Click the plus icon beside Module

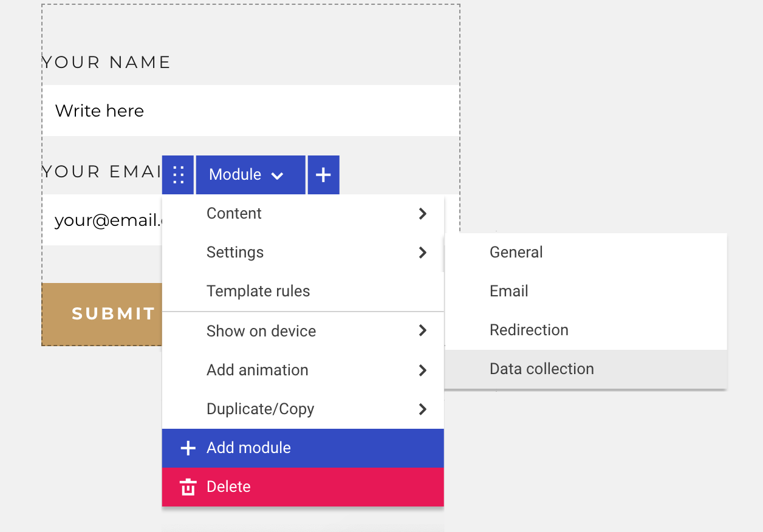pyautogui.click(x=323, y=175)
